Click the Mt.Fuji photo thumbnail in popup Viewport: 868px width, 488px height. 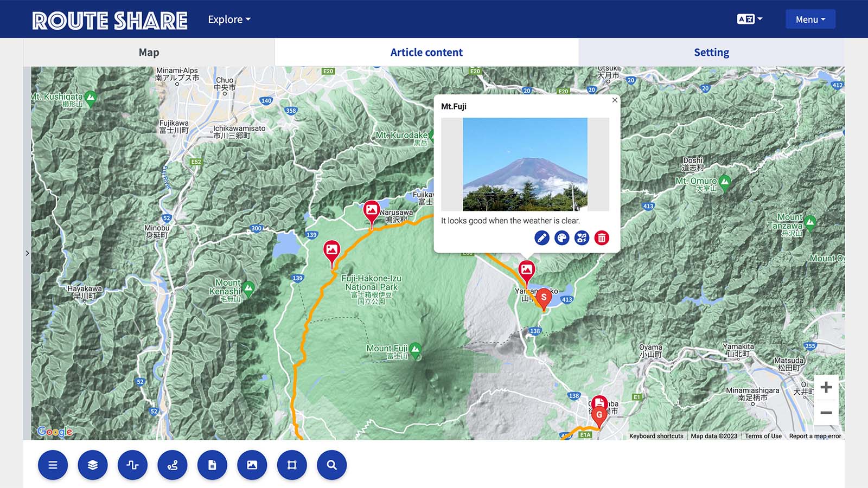point(525,164)
